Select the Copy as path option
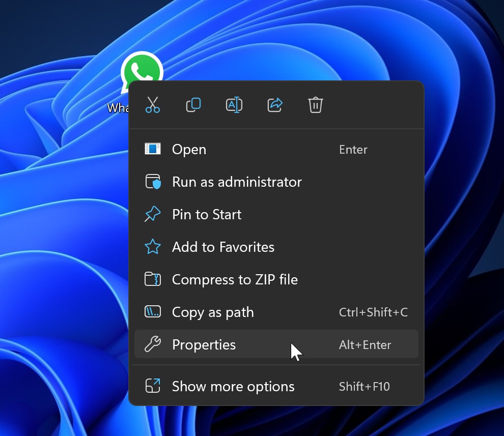 coord(213,312)
